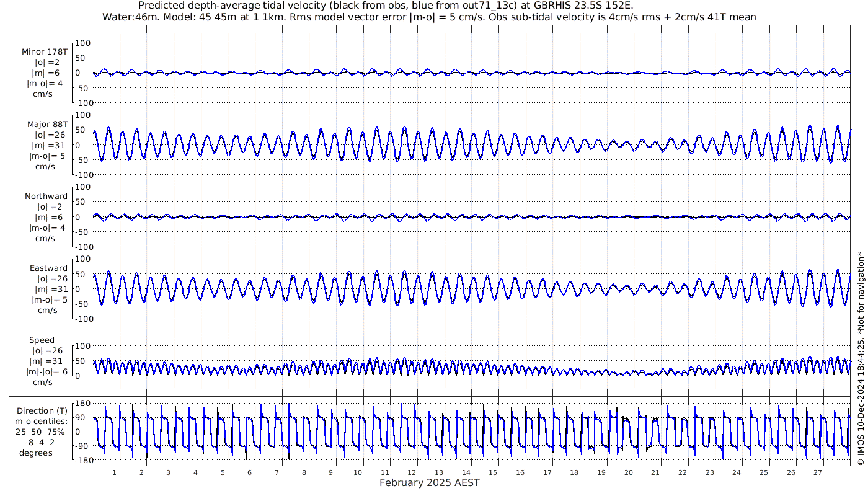Click the 100 tick of Speed axis
868x496 pixels.
coord(83,346)
